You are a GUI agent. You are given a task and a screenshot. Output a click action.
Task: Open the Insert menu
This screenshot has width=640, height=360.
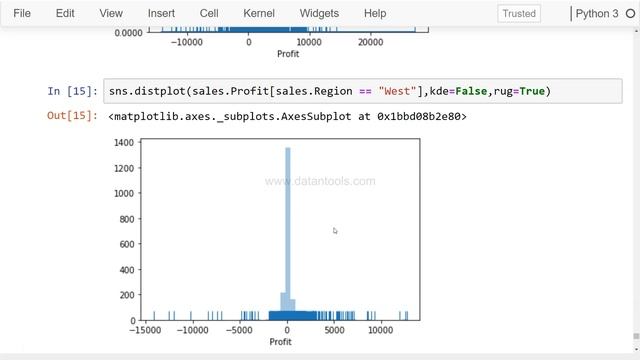click(x=161, y=13)
